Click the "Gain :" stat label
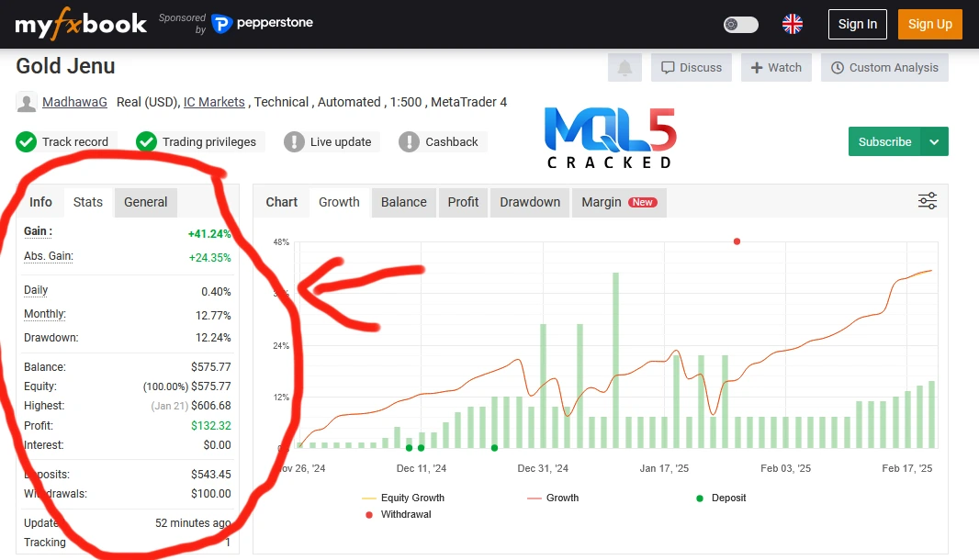This screenshot has width=979, height=560. point(38,231)
